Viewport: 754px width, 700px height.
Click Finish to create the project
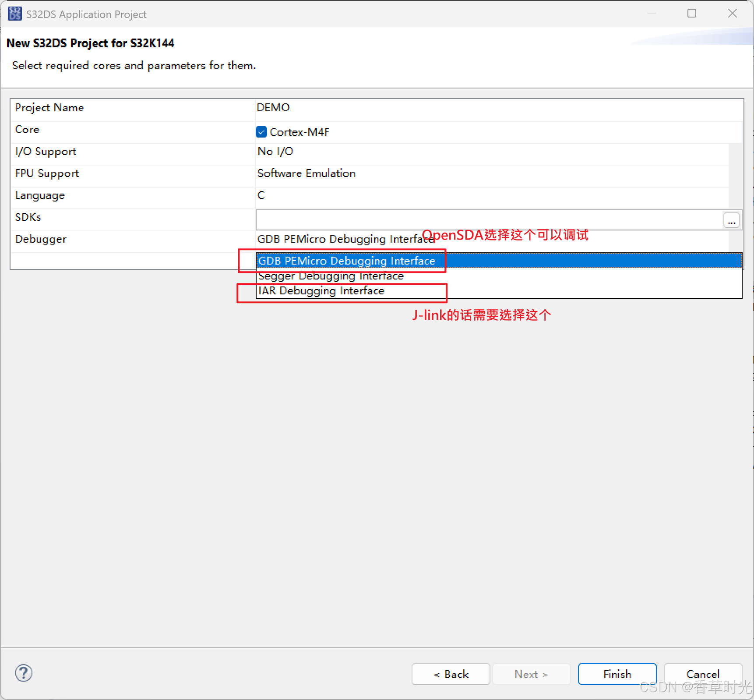[x=617, y=674]
